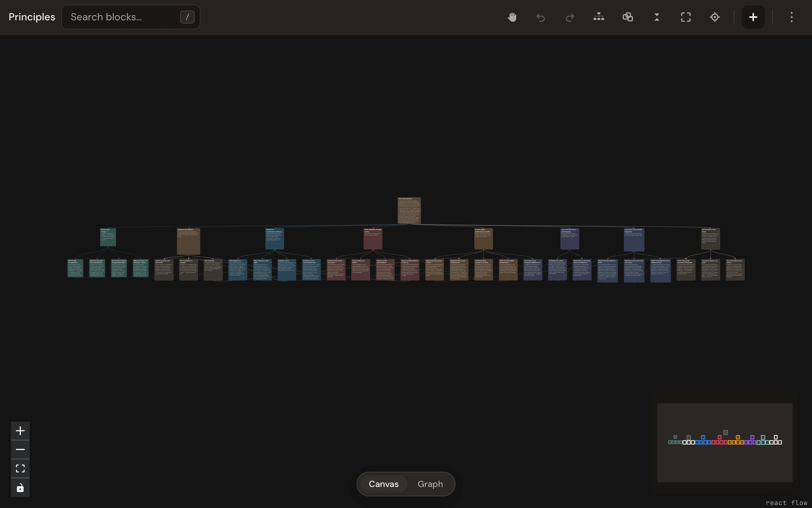Focus the Search blocks input field
Screen dimensions: 812x508
tap(131, 17)
